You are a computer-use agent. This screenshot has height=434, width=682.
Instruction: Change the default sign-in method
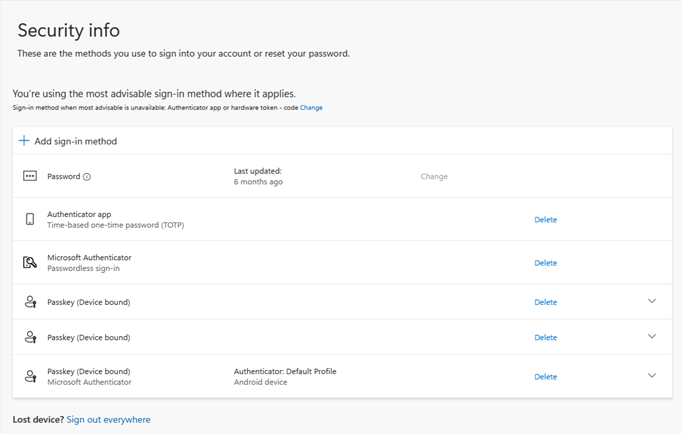click(311, 108)
